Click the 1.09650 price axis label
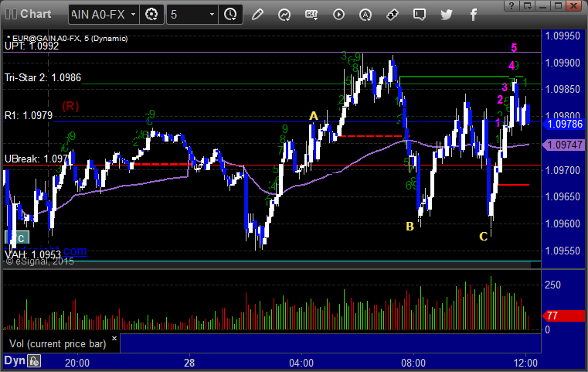This screenshot has width=588, height=372. pos(563,196)
